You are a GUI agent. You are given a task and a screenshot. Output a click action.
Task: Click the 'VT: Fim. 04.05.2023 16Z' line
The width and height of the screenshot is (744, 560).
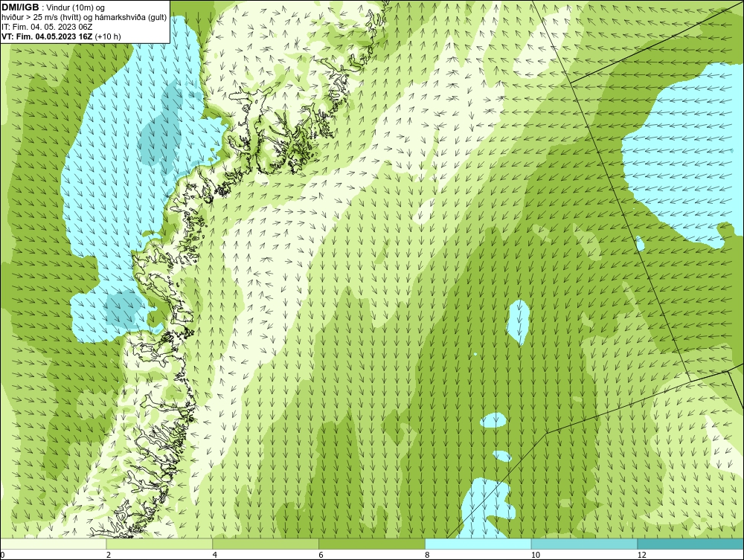pos(47,36)
